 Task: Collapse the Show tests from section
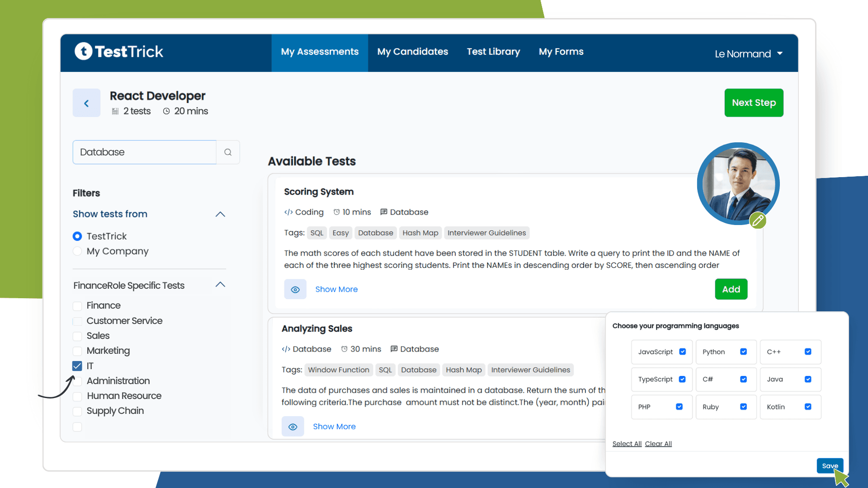[220, 214]
